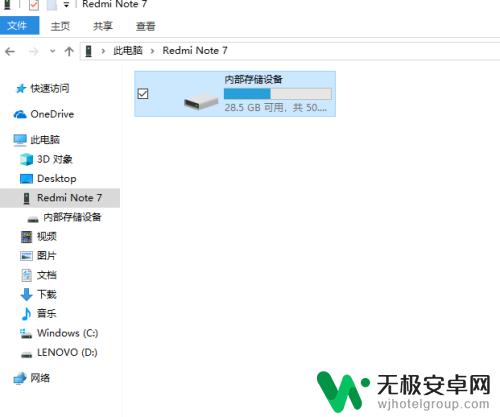Switch to the 共享 ribbon tab
This screenshot has width=500, height=417.
point(103,26)
